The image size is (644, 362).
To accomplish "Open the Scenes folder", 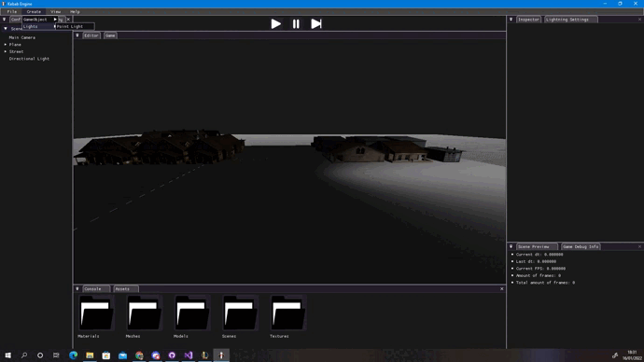I will (240, 313).
